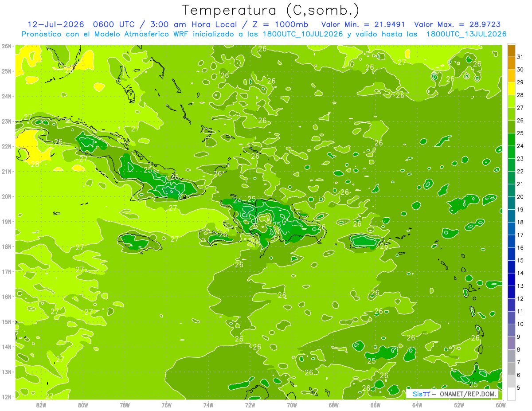Click the title 'Temperatura (C,somb.)'
This screenshot has width=532, height=411.
click(x=271, y=10)
